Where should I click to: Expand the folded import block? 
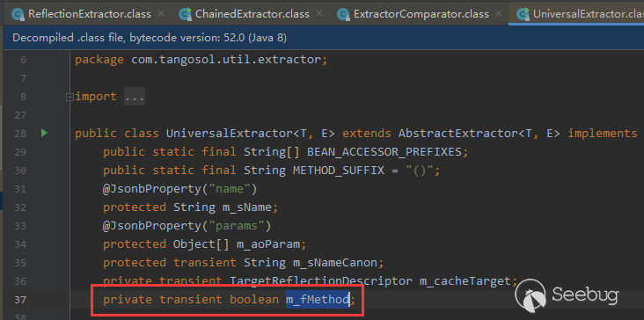click(70, 98)
